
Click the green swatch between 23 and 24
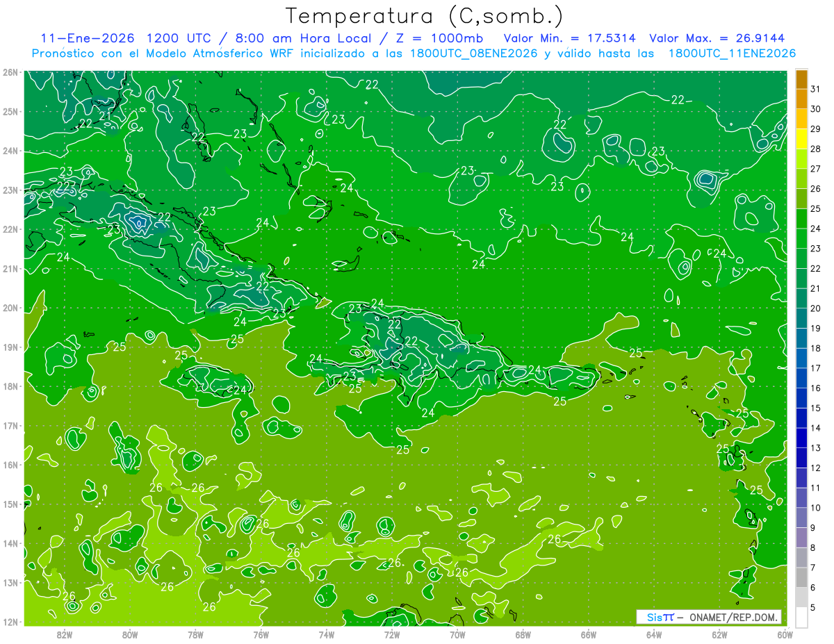pyautogui.click(x=801, y=238)
